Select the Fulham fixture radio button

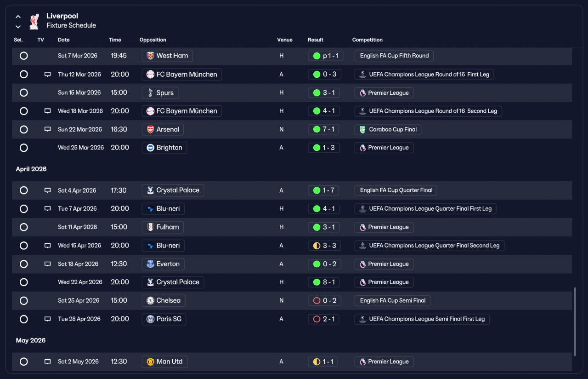click(x=24, y=227)
